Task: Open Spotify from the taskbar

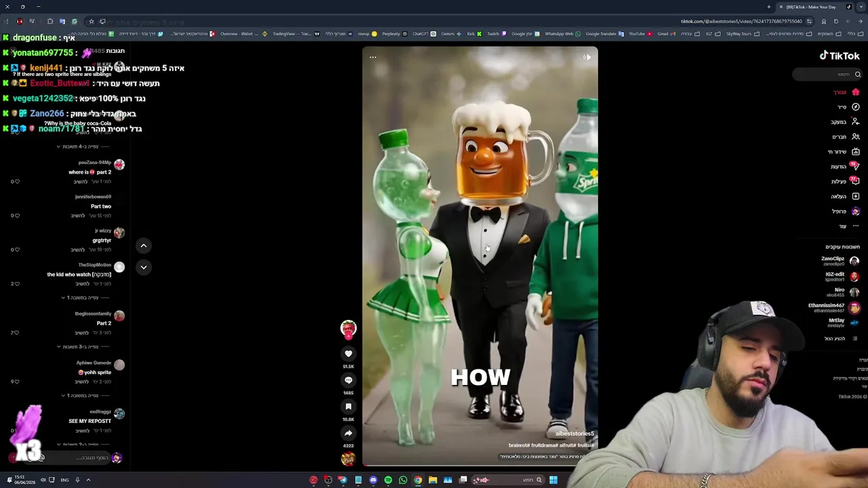Action: point(388,480)
